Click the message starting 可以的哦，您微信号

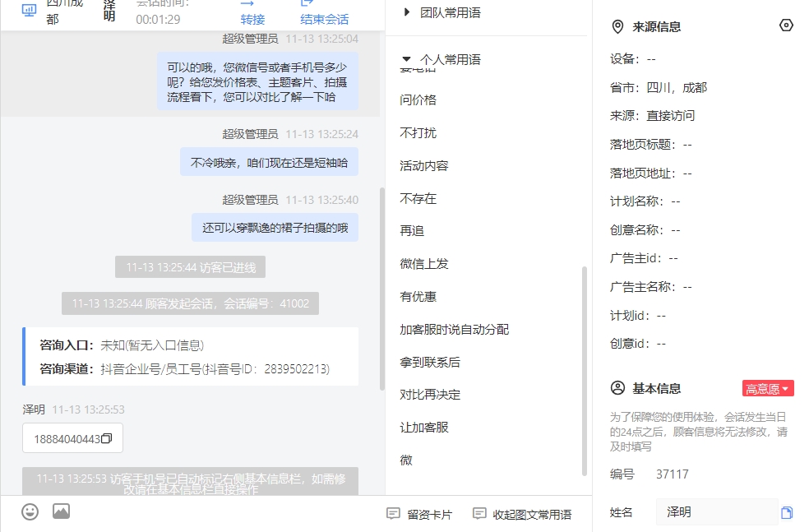257,81
